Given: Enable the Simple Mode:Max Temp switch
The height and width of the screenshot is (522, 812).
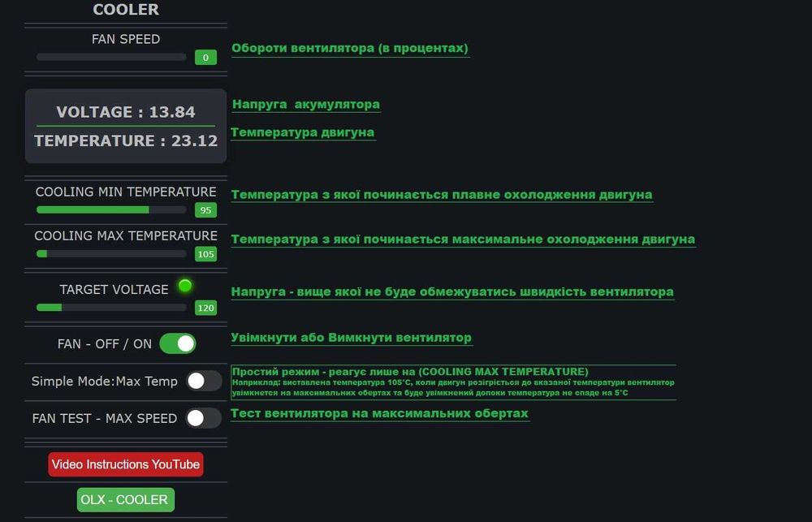Looking at the screenshot, I should (x=204, y=381).
